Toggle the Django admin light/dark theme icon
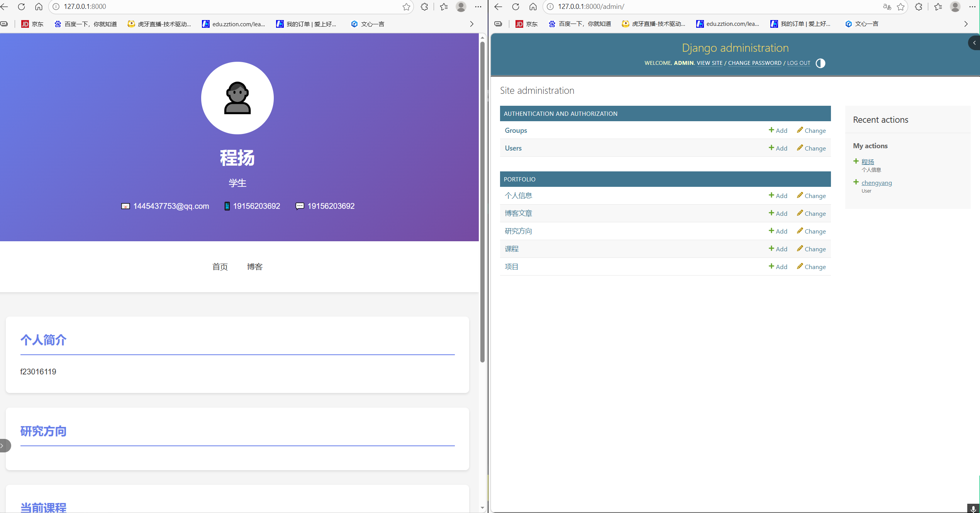Viewport: 980px width, 513px height. point(821,63)
